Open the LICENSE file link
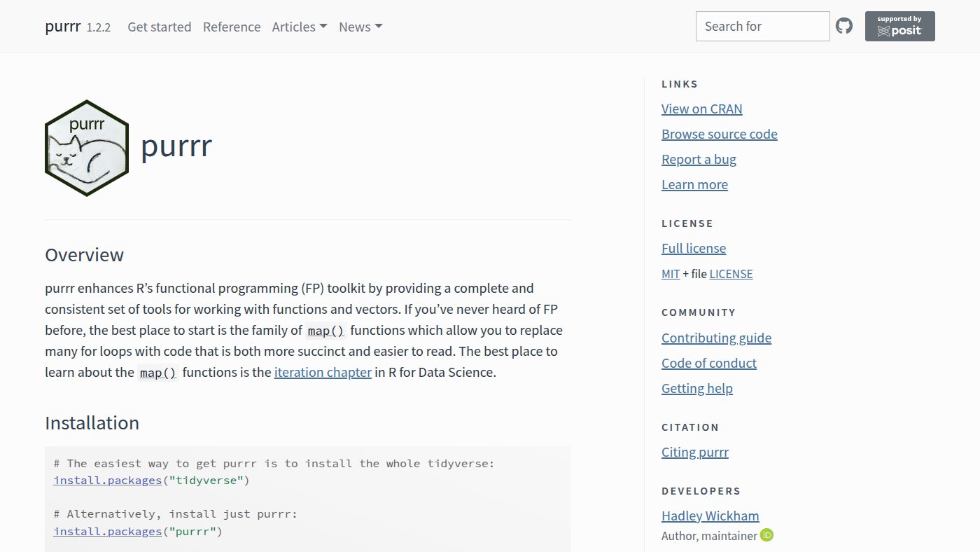Screen dimensions: 980x552 [731, 274]
